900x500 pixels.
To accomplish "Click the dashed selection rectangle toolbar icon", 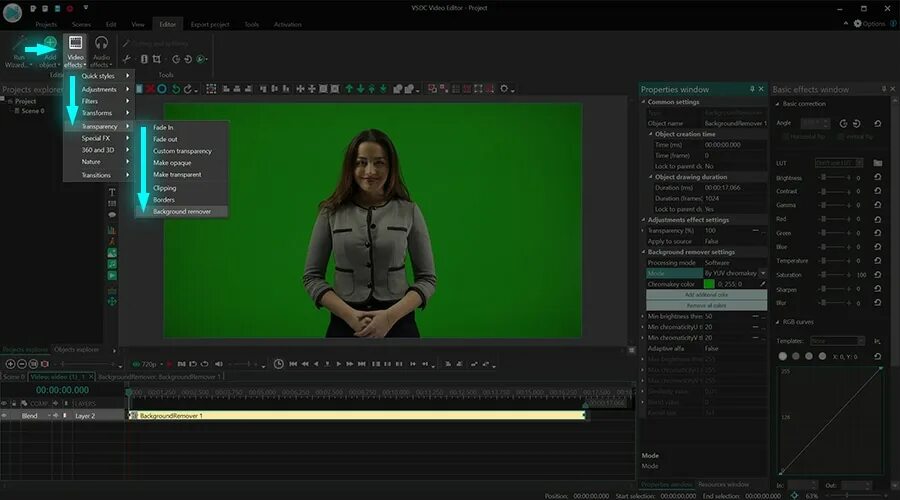I will tap(211, 89).
